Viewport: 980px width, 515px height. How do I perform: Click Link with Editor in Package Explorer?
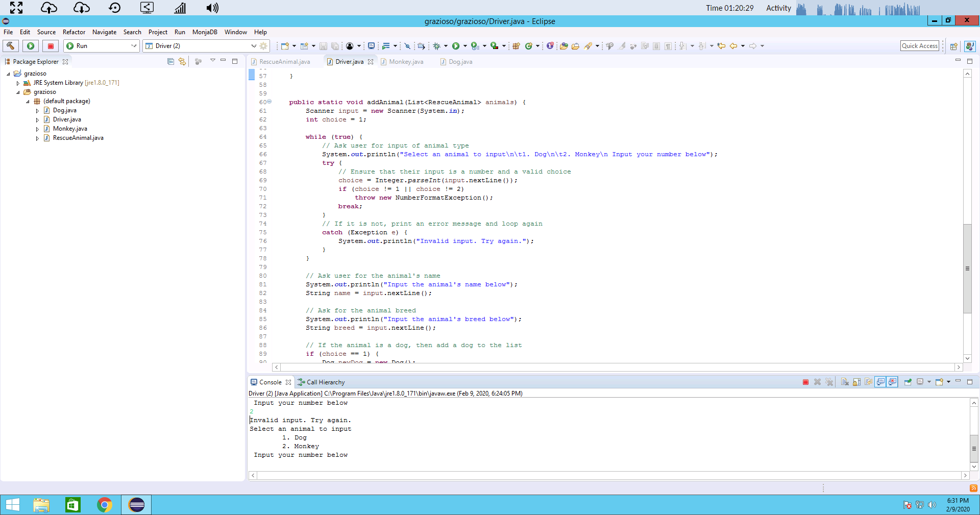182,62
